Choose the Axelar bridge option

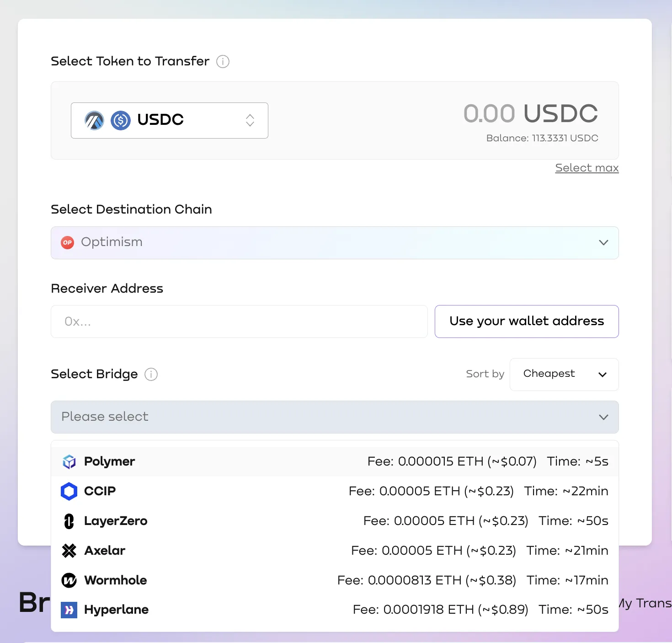tap(335, 551)
